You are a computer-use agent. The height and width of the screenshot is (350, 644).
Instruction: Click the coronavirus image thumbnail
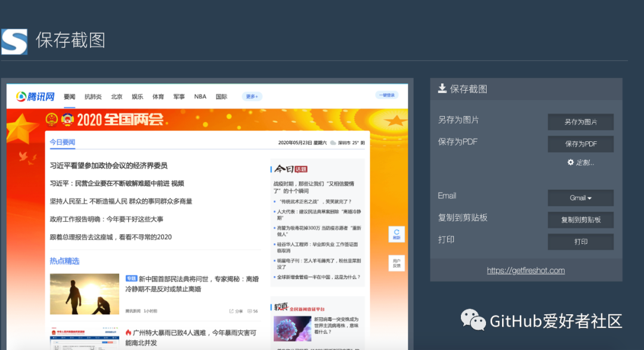292,329
